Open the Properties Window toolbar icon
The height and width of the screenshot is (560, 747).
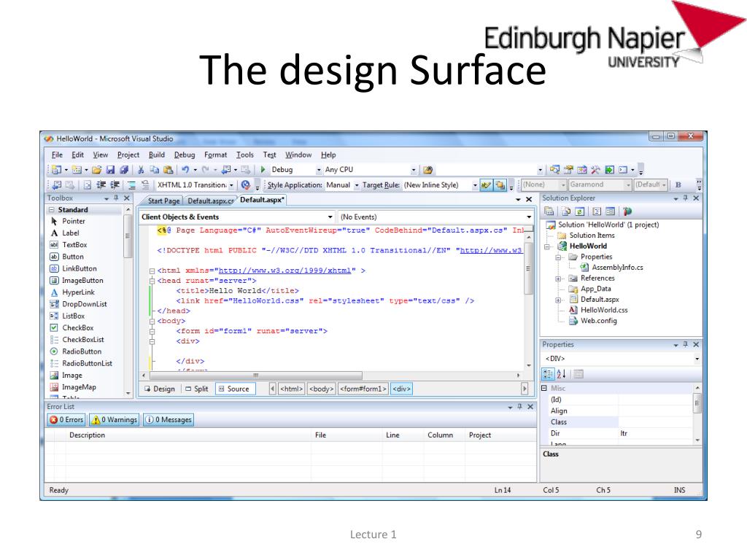click(x=568, y=169)
